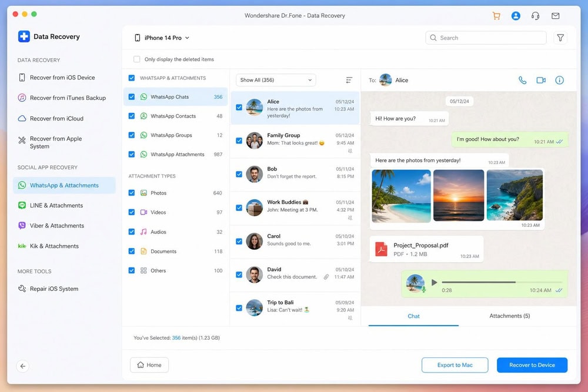Click the back arrow in sidebar
Image resolution: width=588 pixels, height=392 pixels.
23,366
